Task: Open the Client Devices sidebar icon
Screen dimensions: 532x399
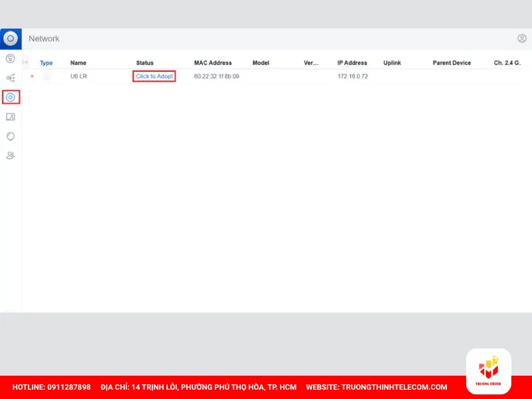Action: (x=11, y=117)
